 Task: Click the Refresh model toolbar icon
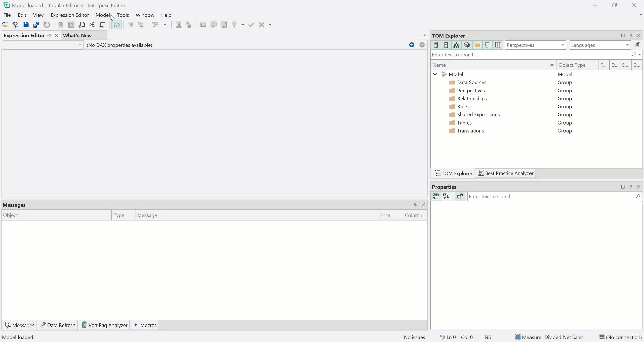[x=47, y=25]
